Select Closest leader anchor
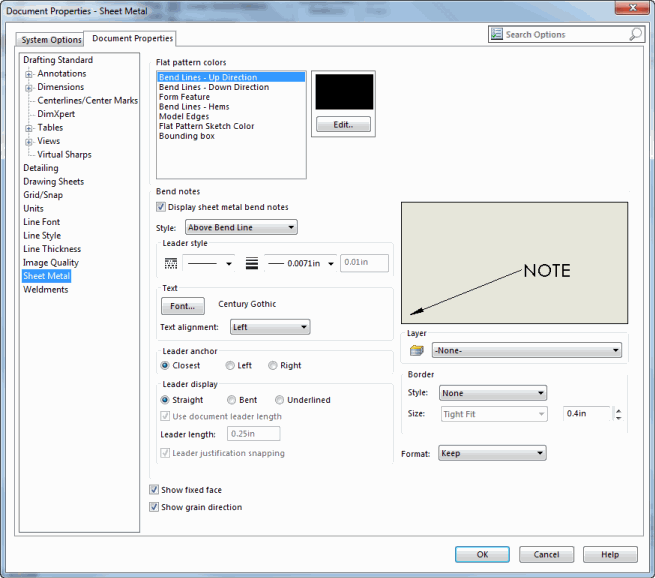The width and height of the screenshot is (655, 578). coord(165,365)
